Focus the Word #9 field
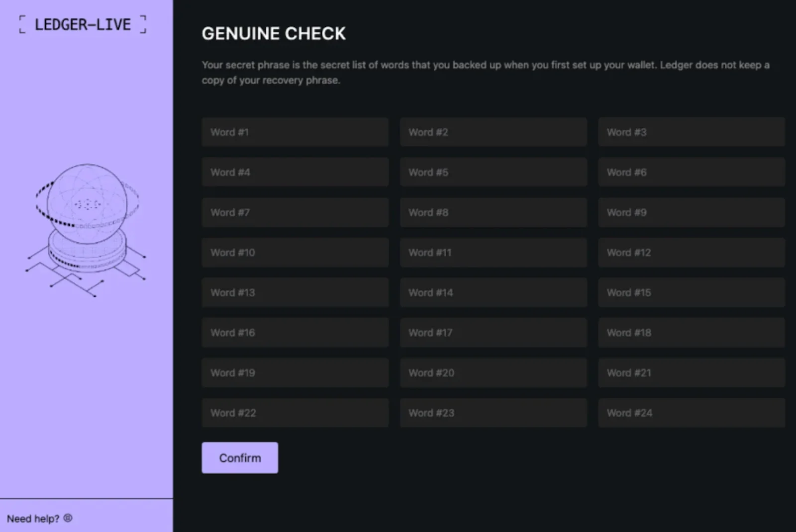The height and width of the screenshot is (532, 796). pos(691,212)
